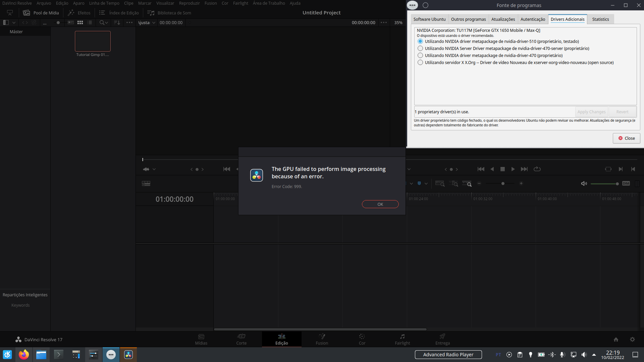Open the blue marker color dropdown
Viewport: 644px width, 362px height.
click(426, 184)
